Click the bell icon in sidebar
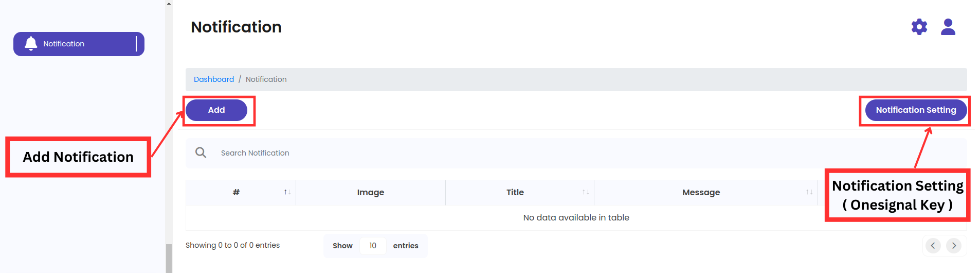Screen dimensions: 980x273 coord(31,44)
